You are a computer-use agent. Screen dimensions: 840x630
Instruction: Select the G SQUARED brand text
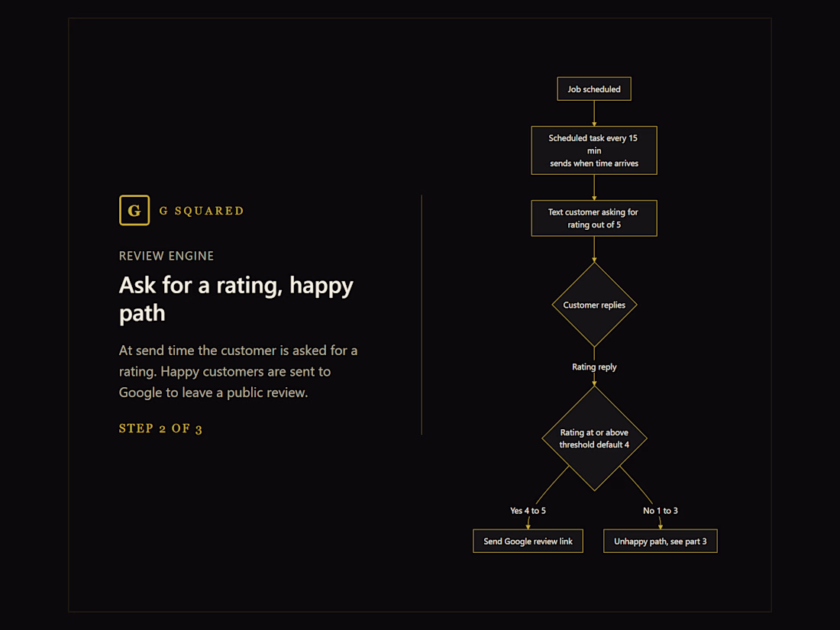(202, 211)
